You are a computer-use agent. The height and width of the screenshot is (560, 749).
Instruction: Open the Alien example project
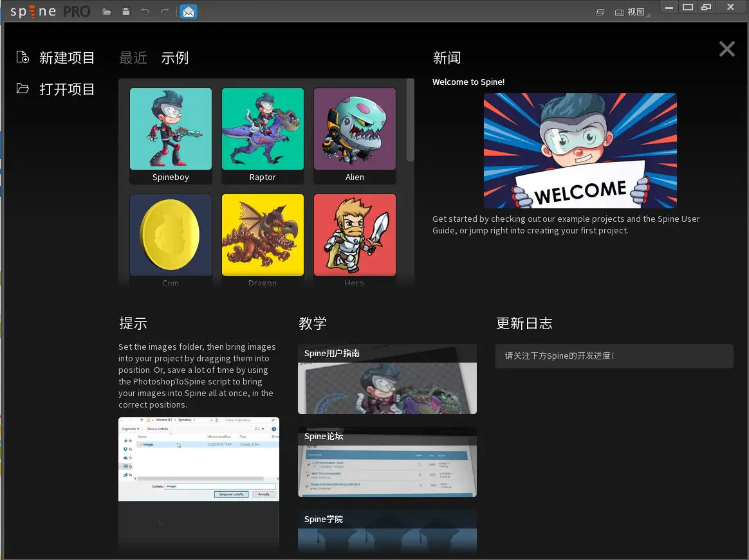355,136
